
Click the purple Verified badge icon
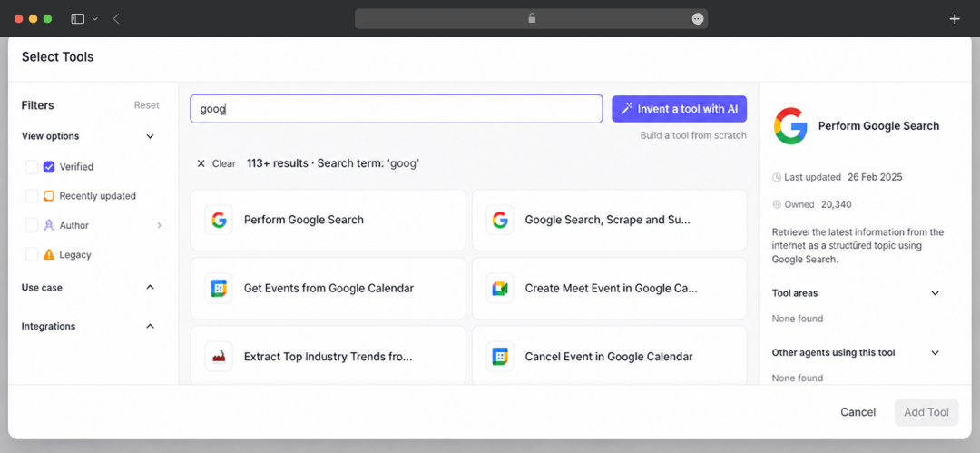[49, 167]
